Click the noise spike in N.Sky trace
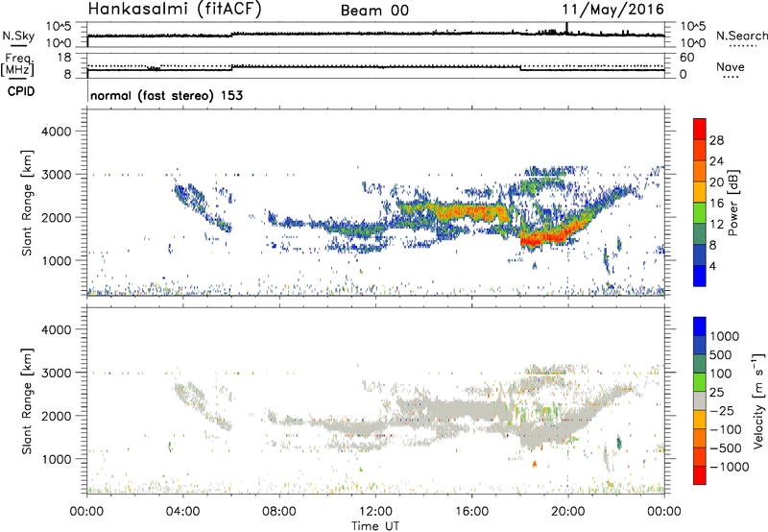Viewport: 768px width, 532px height. click(566, 28)
